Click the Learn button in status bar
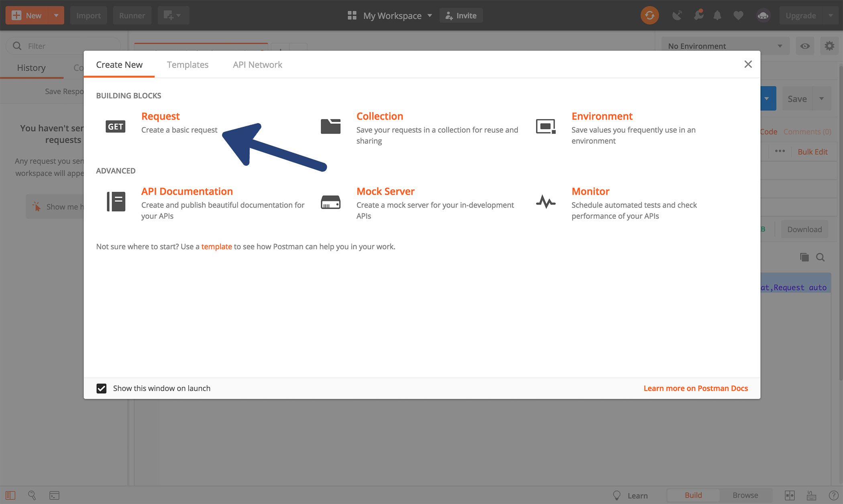The height and width of the screenshot is (504, 843). click(631, 496)
